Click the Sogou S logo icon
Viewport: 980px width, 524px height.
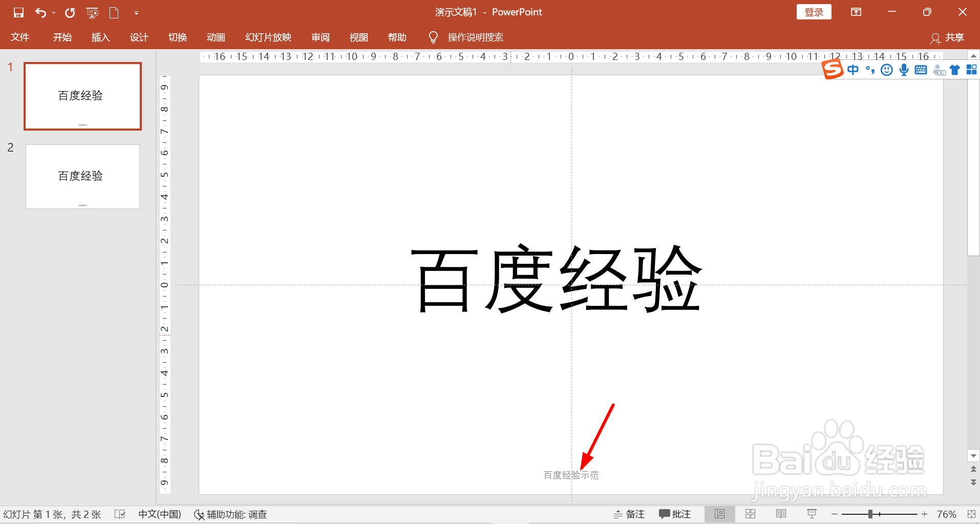(x=833, y=69)
